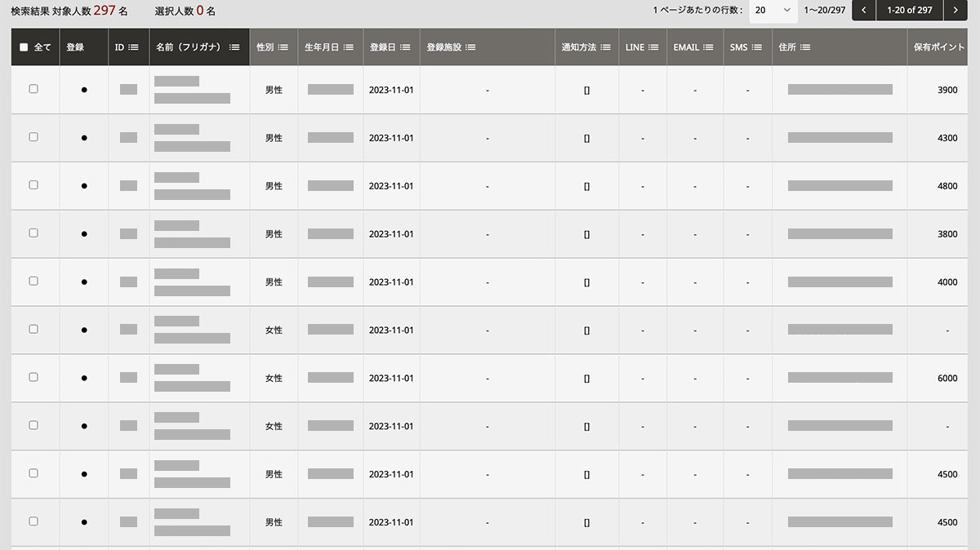
Task: Go to the previous page arrow
Action: pos(864,10)
